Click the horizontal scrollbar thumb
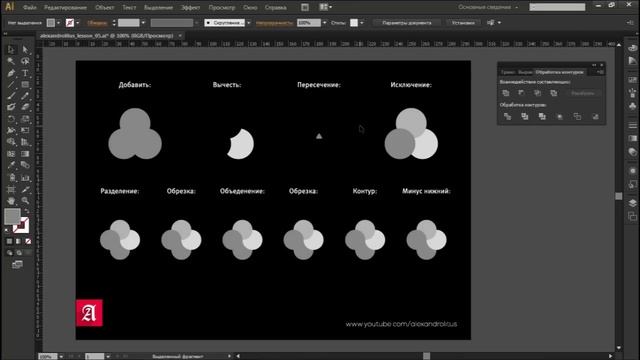The image size is (640, 360). pos(427,356)
